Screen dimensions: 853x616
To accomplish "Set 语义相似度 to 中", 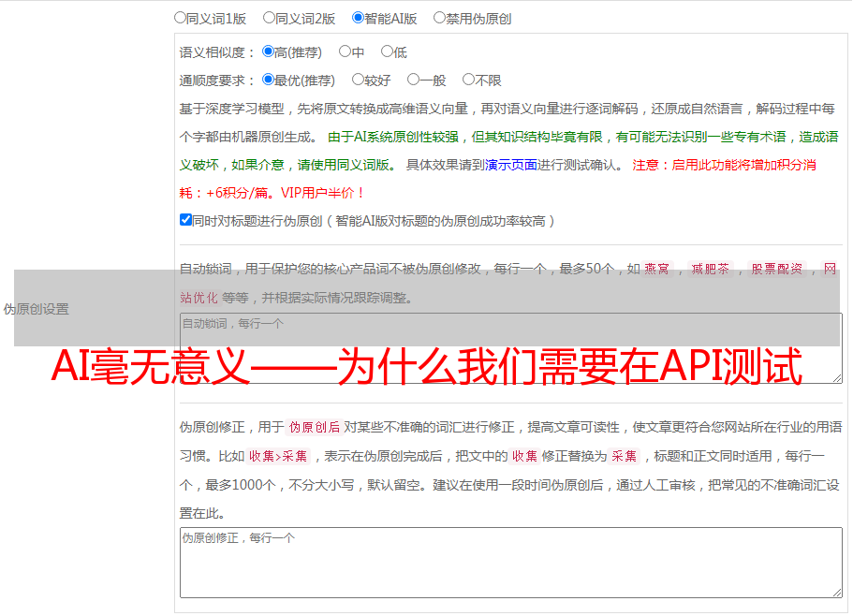I will (x=345, y=51).
